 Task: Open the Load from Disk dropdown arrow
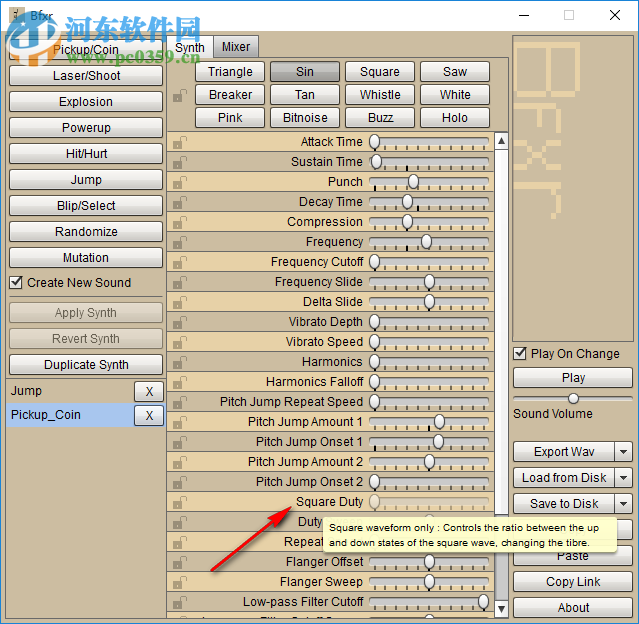point(623,478)
